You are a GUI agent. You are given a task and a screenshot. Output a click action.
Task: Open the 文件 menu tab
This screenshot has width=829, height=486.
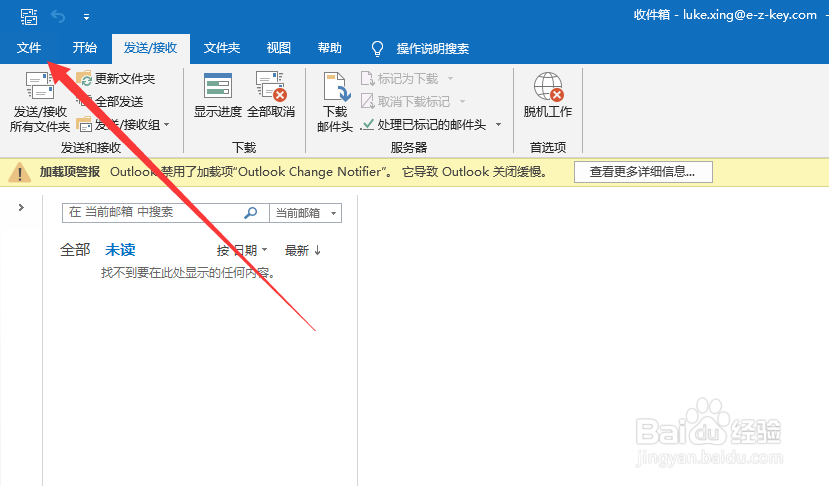tap(29, 48)
